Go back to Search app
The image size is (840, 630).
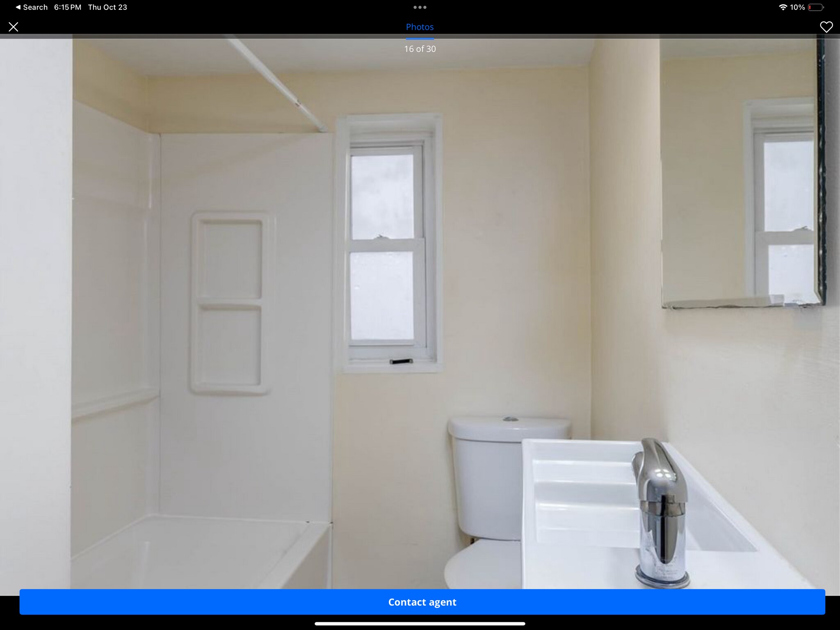click(x=35, y=7)
